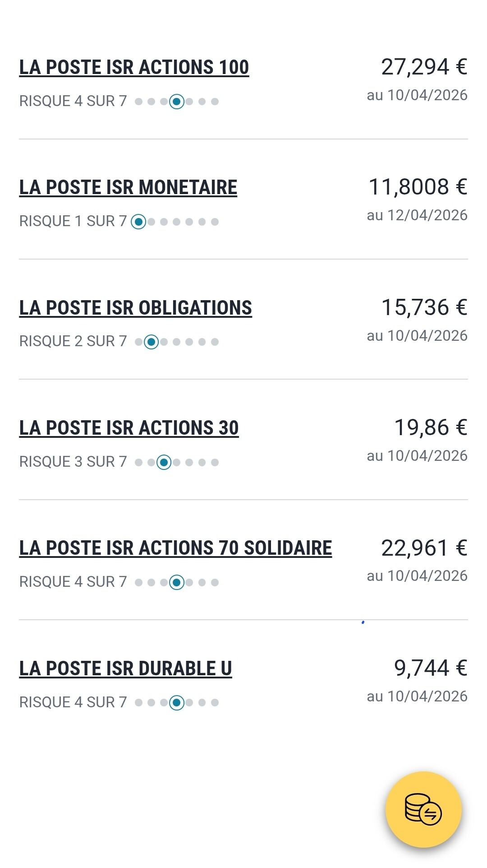Viewport: 487px width, 868px height.
Task: Tap the 19,86 € share value
Action: [430, 427]
